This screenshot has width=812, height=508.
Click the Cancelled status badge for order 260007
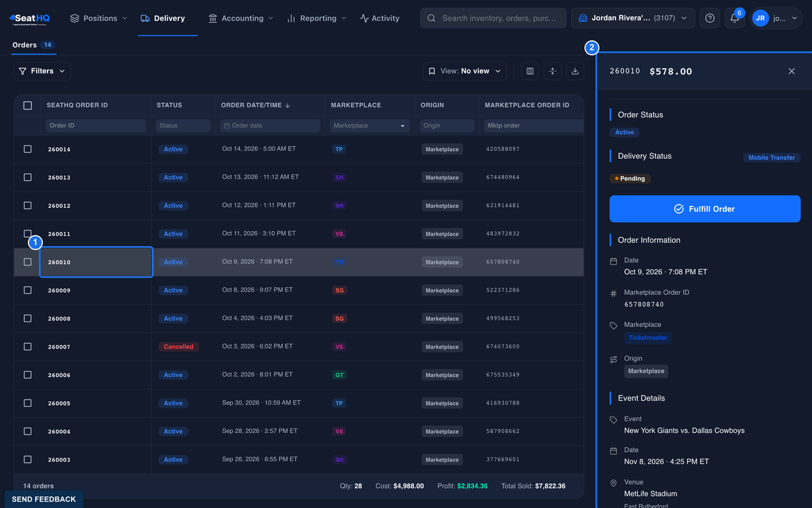click(178, 346)
